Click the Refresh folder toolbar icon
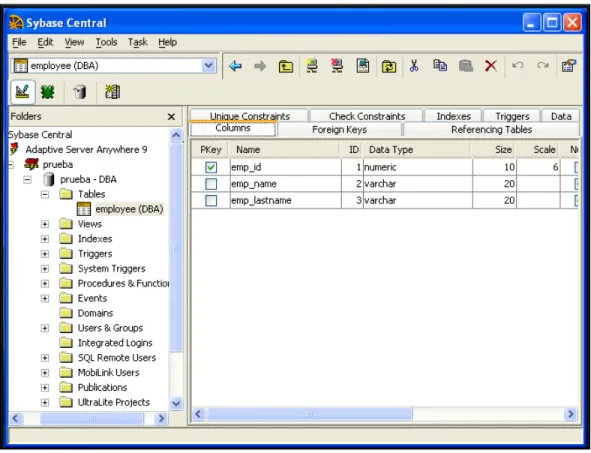Image resolution: width=591 pixels, height=453 pixels. [389, 66]
